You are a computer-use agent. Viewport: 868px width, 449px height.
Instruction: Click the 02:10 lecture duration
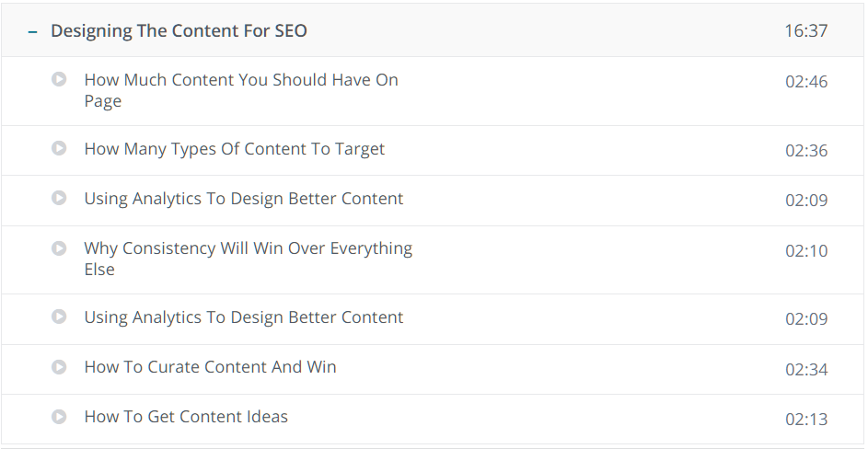(806, 251)
